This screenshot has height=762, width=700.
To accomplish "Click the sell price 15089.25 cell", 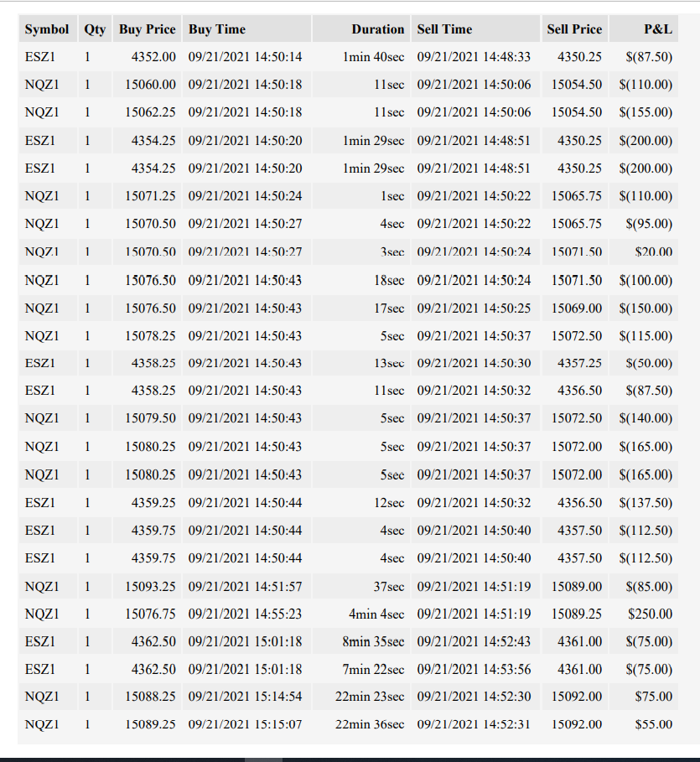I will coord(574,614).
